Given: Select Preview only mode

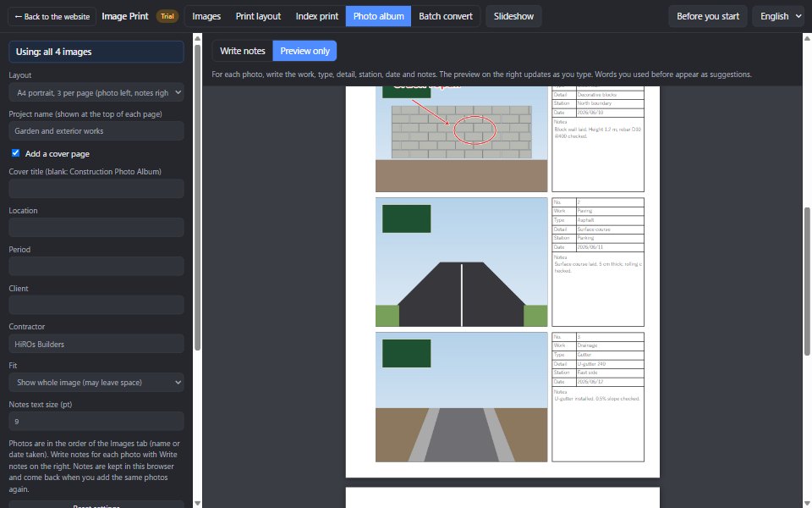Looking at the screenshot, I should 305,51.
